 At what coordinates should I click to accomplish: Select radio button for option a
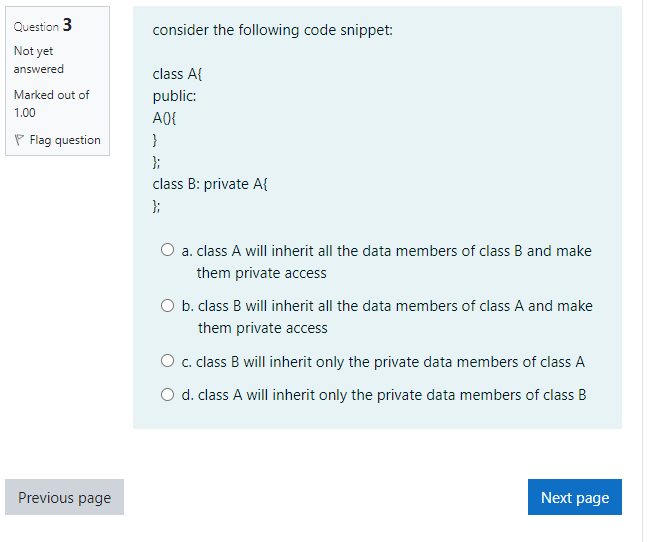(169, 251)
